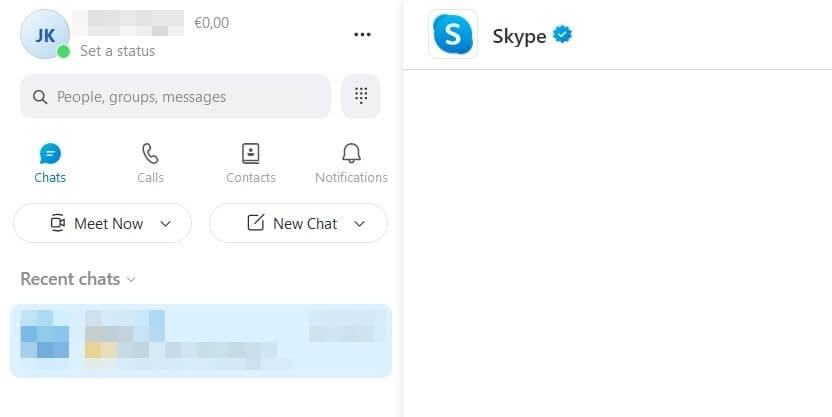Image resolution: width=832 pixels, height=417 pixels.
Task: Expand the Meet Now dropdown arrow
Action: tap(166, 224)
